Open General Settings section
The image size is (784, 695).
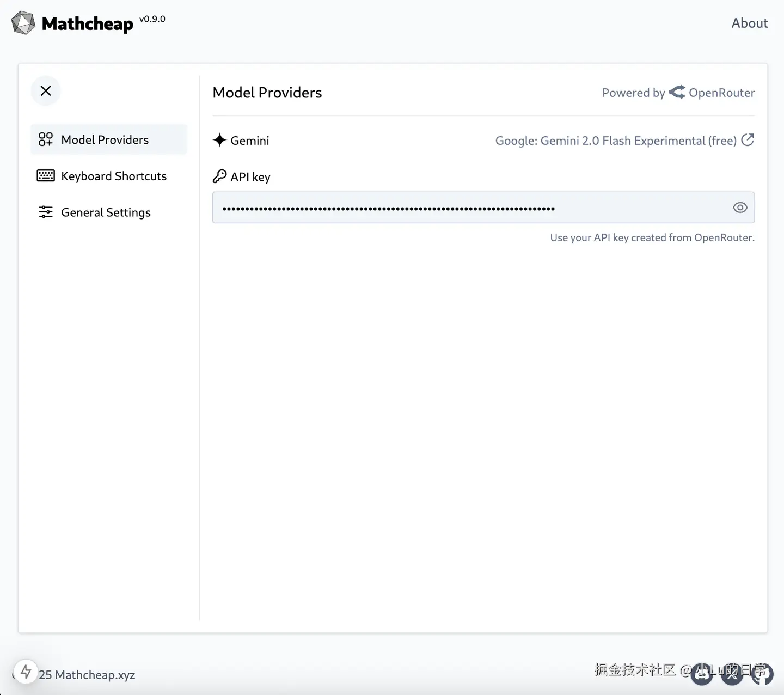pyautogui.click(x=106, y=212)
